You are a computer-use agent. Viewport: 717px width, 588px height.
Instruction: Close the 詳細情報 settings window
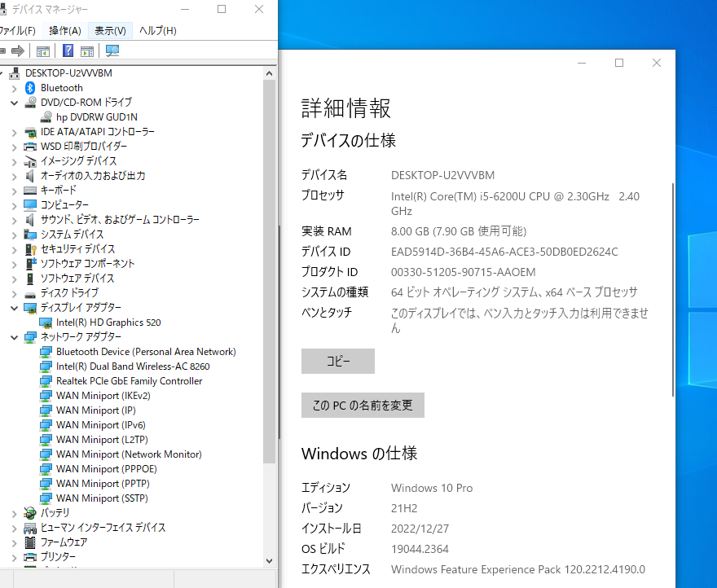click(x=657, y=63)
